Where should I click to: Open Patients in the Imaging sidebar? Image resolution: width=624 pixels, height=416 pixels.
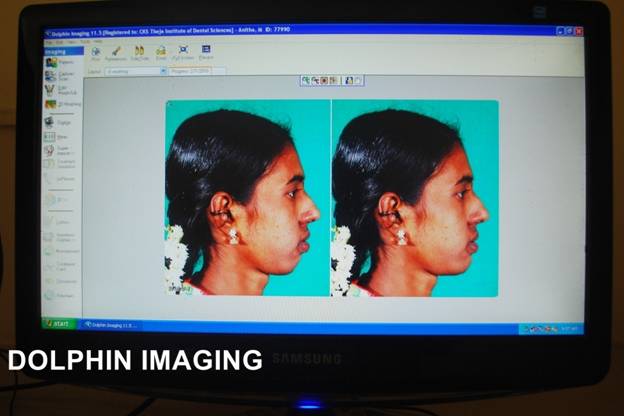tap(59, 62)
